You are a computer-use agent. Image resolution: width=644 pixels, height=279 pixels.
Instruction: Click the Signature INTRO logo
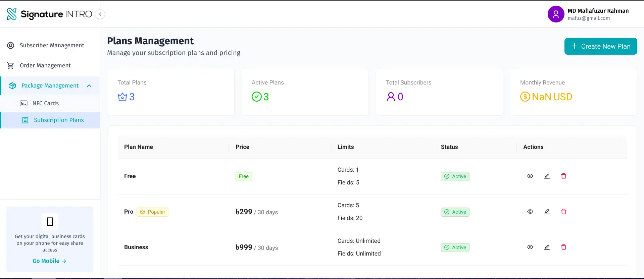tap(49, 14)
